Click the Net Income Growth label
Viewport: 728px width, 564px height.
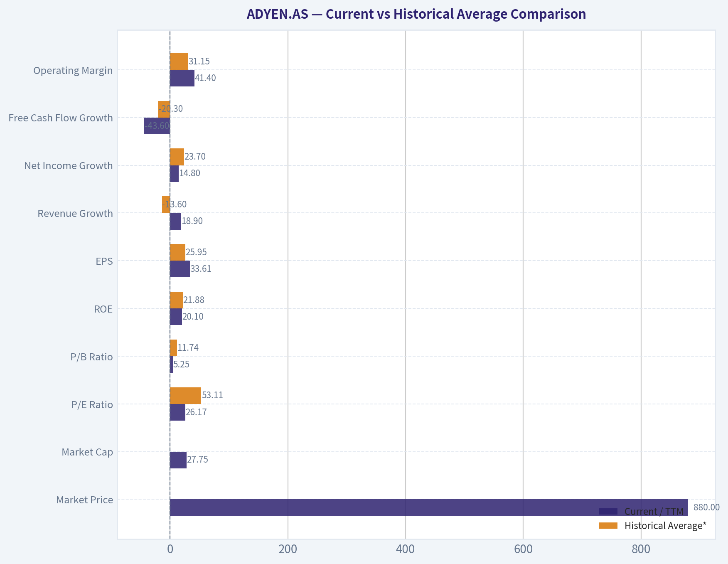coord(69,165)
